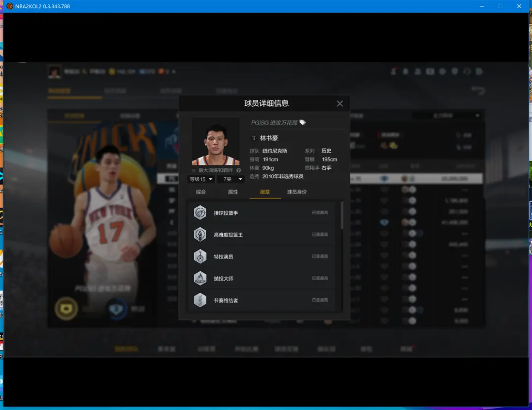Click the height value 191cm
Screen dimensions: 532x410
tap(270, 159)
